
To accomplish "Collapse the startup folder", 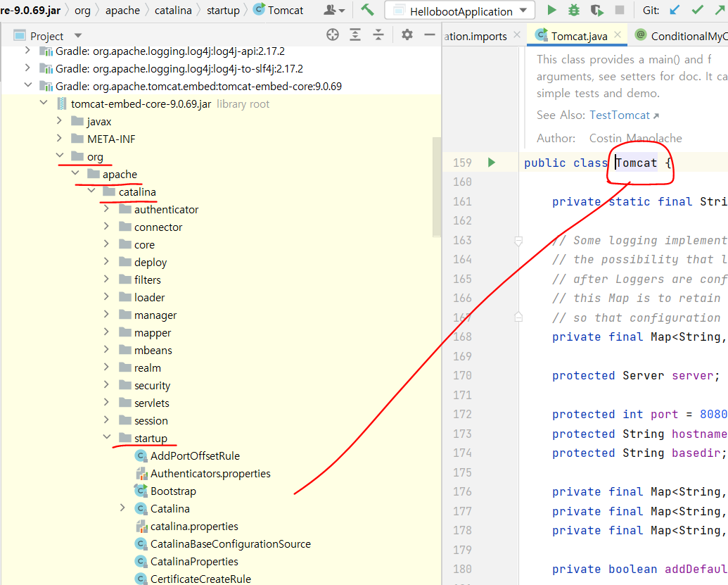I will click(107, 437).
